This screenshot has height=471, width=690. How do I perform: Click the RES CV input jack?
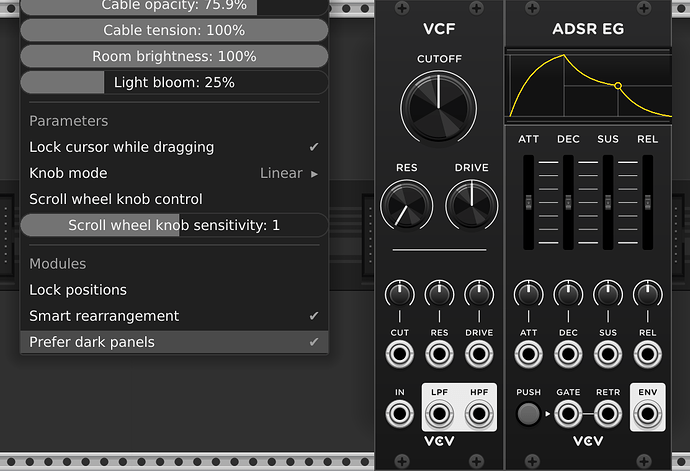coord(439,354)
